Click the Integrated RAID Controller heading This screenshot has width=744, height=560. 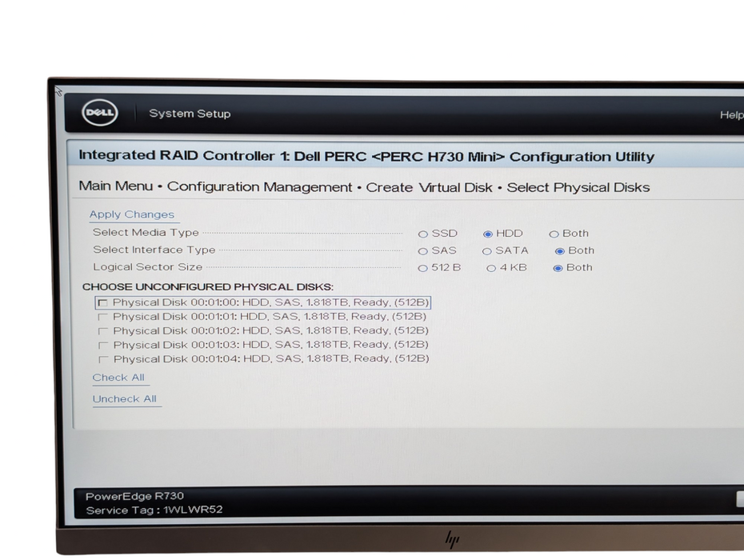point(366,156)
